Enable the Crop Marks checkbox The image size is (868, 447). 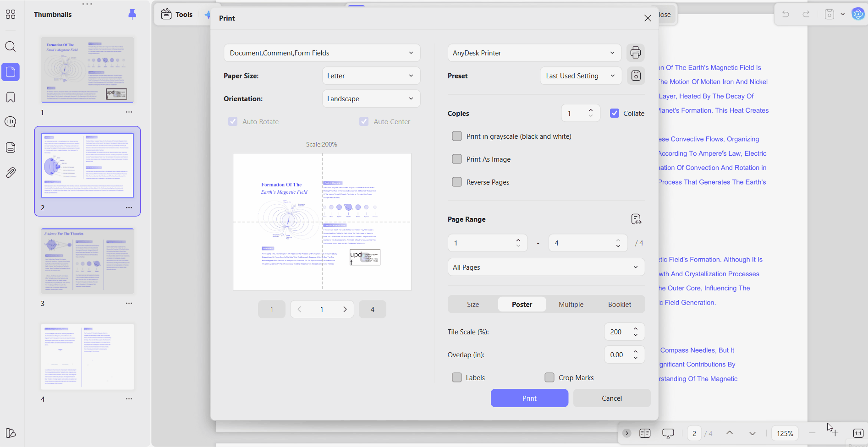click(x=549, y=377)
